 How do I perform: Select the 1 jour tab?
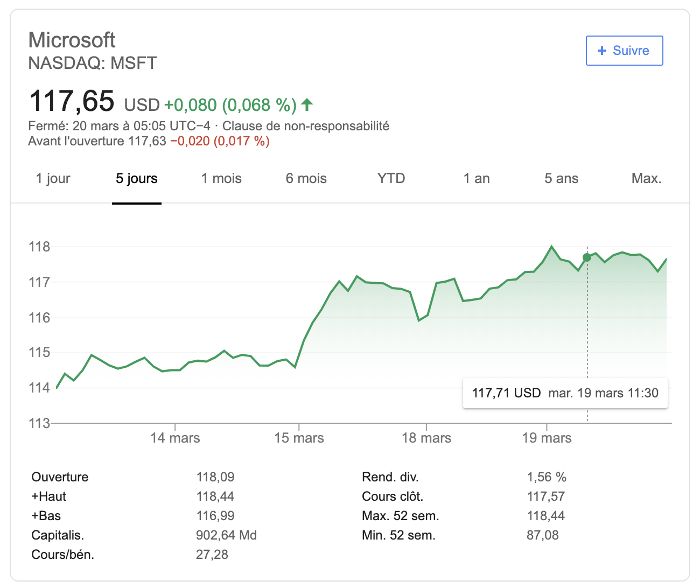53,179
